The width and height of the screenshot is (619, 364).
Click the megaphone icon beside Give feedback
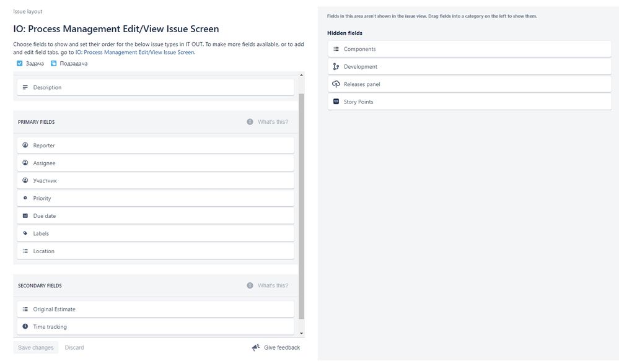(255, 347)
